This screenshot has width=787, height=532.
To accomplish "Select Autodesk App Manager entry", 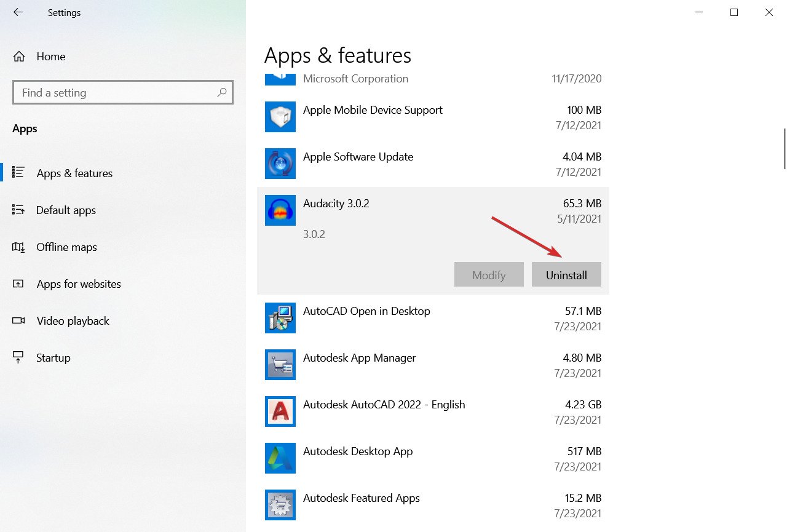I will tap(433, 365).
